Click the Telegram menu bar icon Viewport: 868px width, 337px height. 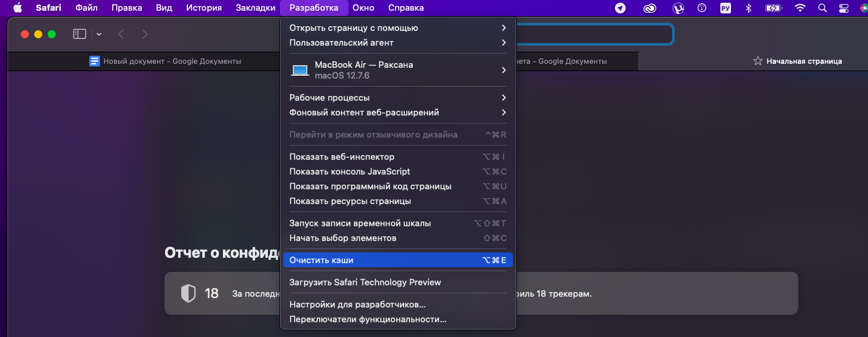pyautogui.click(x=620, y=8)
